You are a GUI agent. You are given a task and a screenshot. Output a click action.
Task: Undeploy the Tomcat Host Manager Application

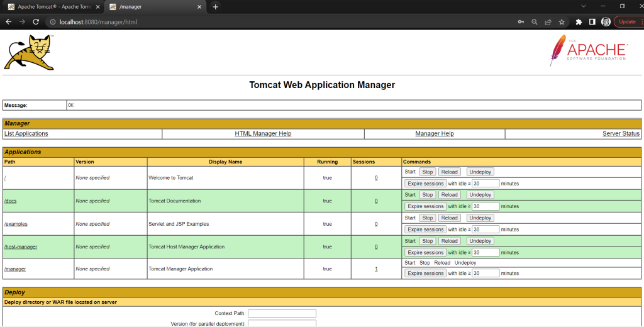coord(480,241)
